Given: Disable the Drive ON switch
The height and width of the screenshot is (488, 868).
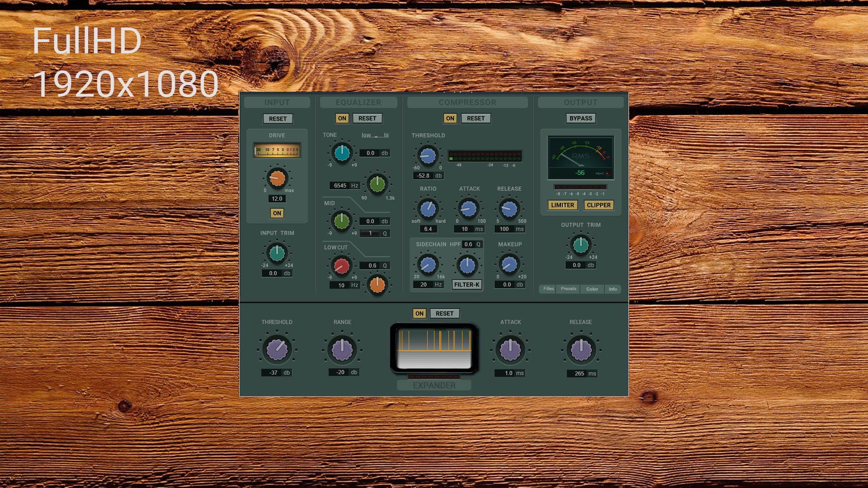Looking at the screenshot, I should (277, 213).
